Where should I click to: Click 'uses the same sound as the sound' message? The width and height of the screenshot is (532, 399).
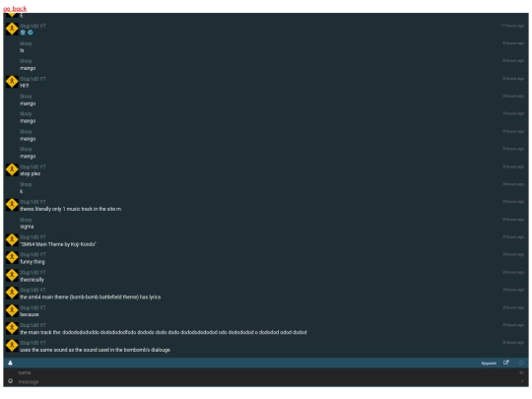click(95, 350)
